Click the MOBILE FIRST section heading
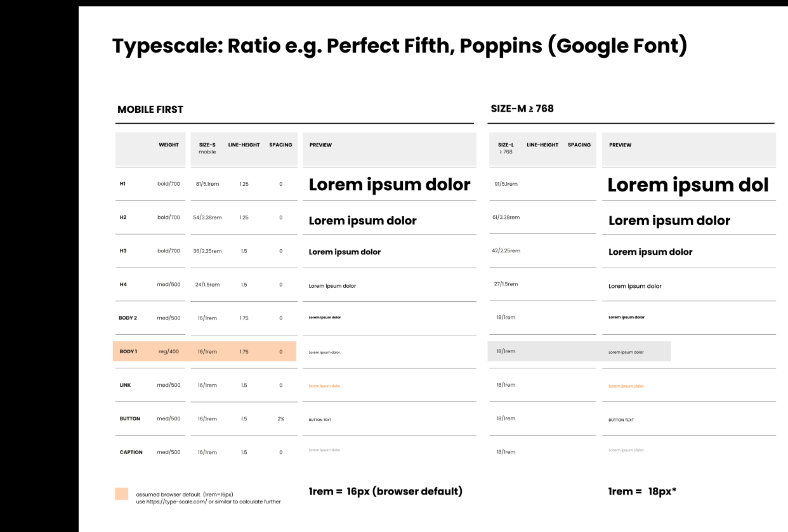The image size is (788, 532). [x=150, y=110]
